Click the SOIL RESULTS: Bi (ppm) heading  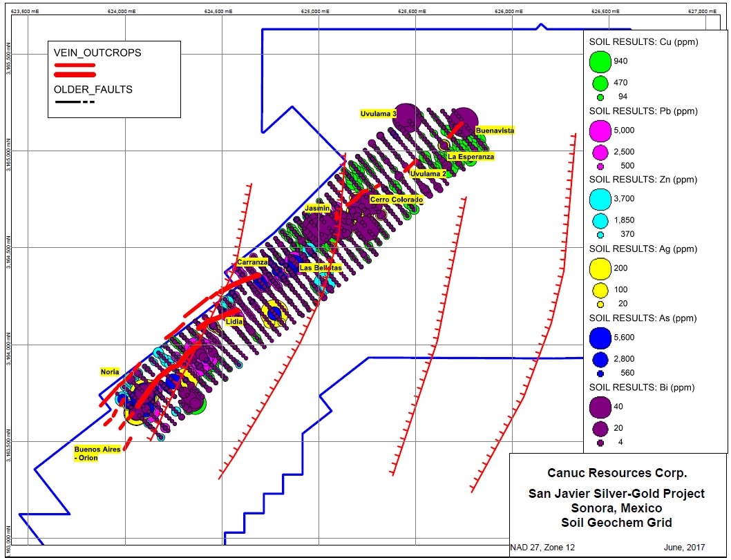click(642, 387)
